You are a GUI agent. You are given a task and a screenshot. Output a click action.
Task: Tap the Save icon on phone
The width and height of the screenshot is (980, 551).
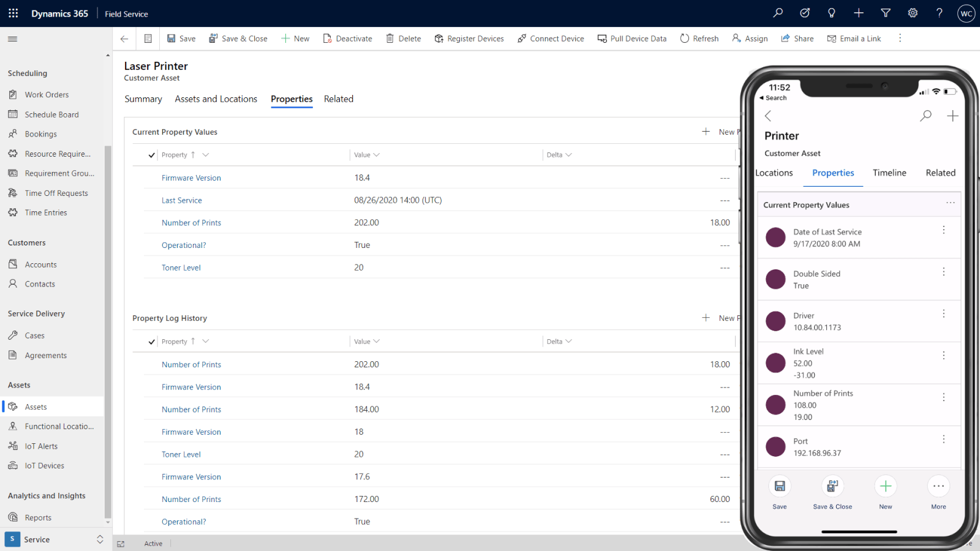780,486
